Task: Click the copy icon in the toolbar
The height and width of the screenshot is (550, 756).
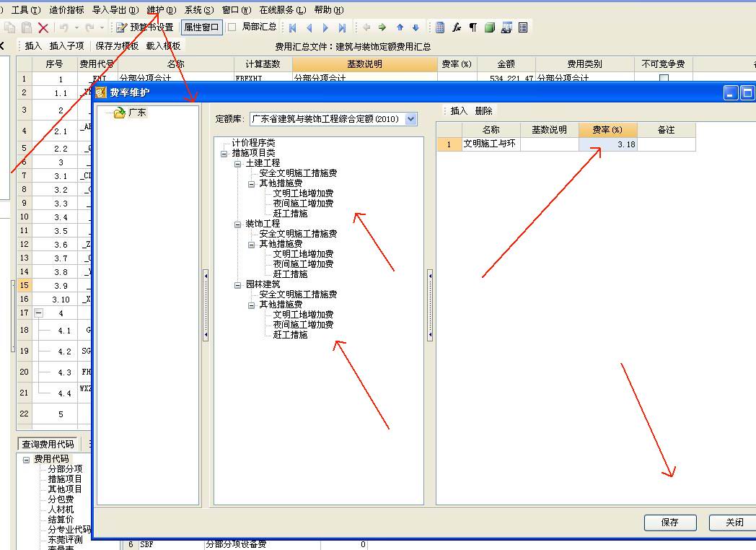Action: [10, 27]
